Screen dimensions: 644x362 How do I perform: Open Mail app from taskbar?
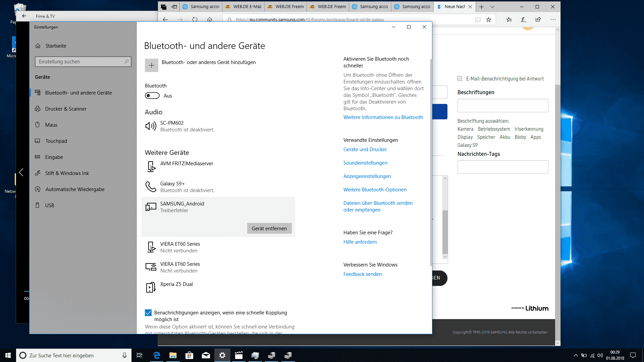[x=206, y=355]
